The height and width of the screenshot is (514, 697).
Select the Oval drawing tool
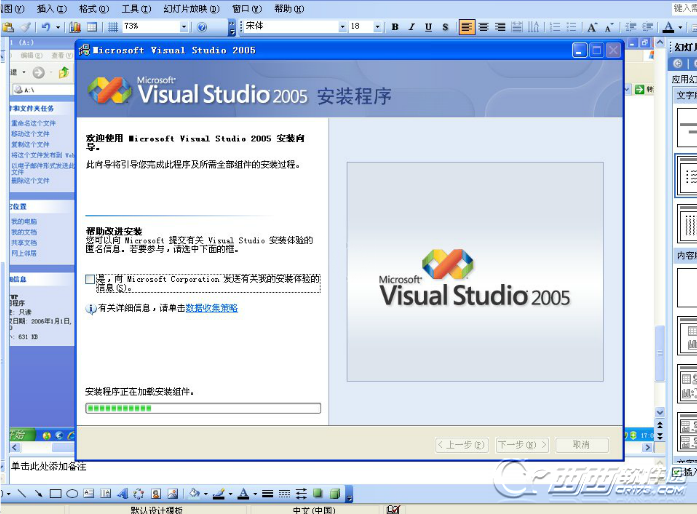tap(72, 494)
